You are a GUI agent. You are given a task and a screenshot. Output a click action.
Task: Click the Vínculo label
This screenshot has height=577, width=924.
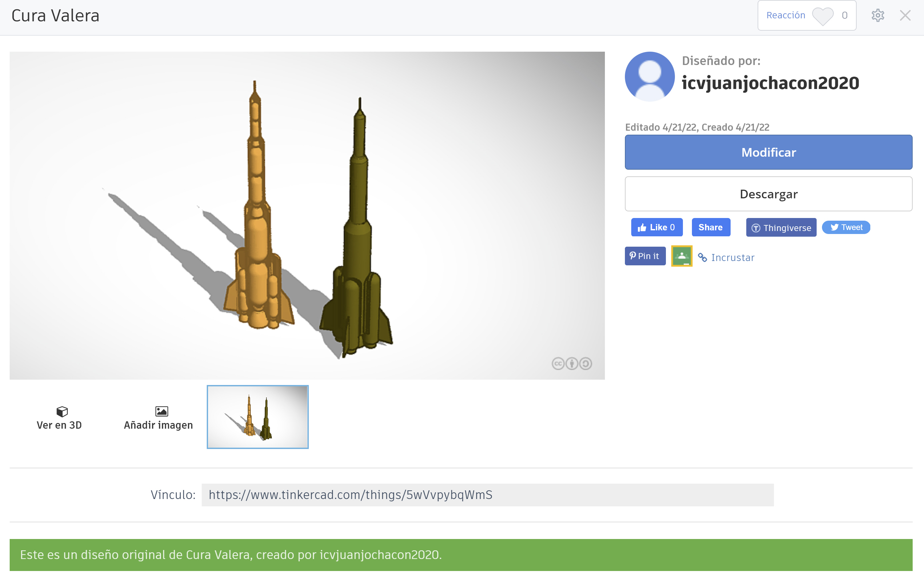(x=173, y=495)
